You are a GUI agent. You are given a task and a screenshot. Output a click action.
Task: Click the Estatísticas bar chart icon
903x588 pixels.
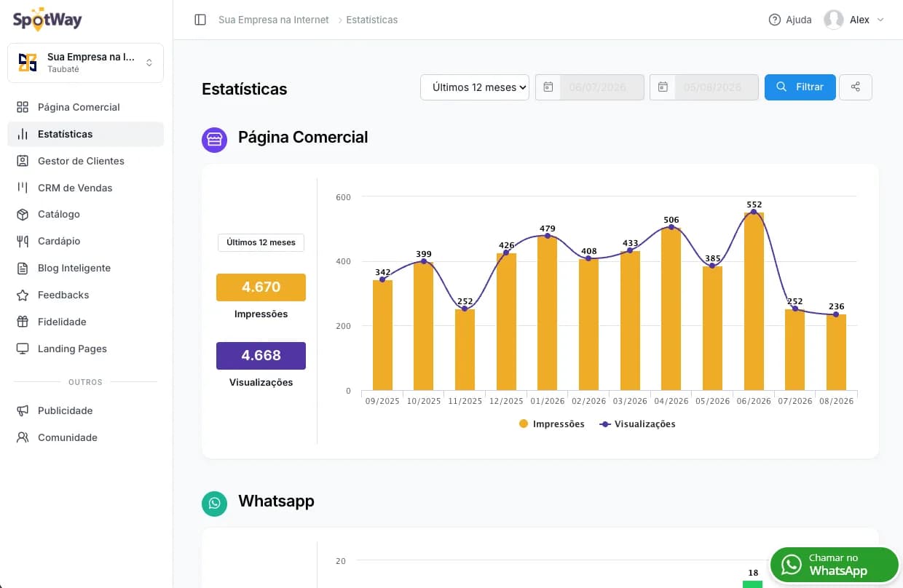pyautogui.click(x=23, y=134)
